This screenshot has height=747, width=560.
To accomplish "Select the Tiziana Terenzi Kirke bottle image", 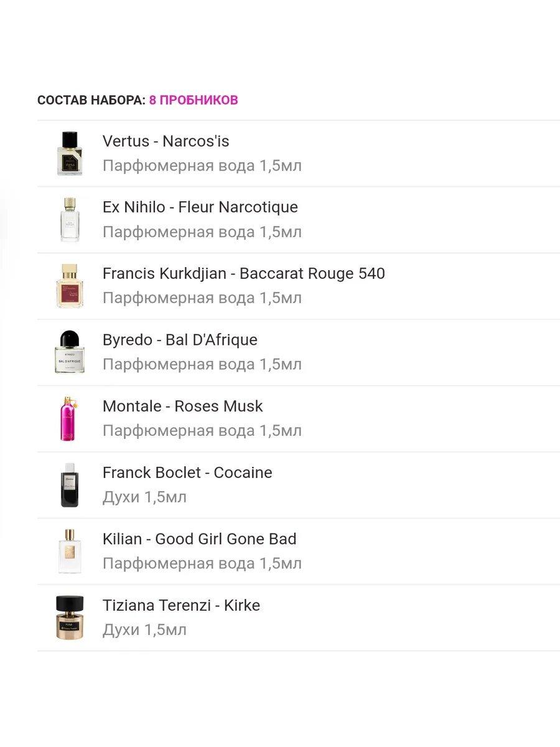I will pos(69,618).
